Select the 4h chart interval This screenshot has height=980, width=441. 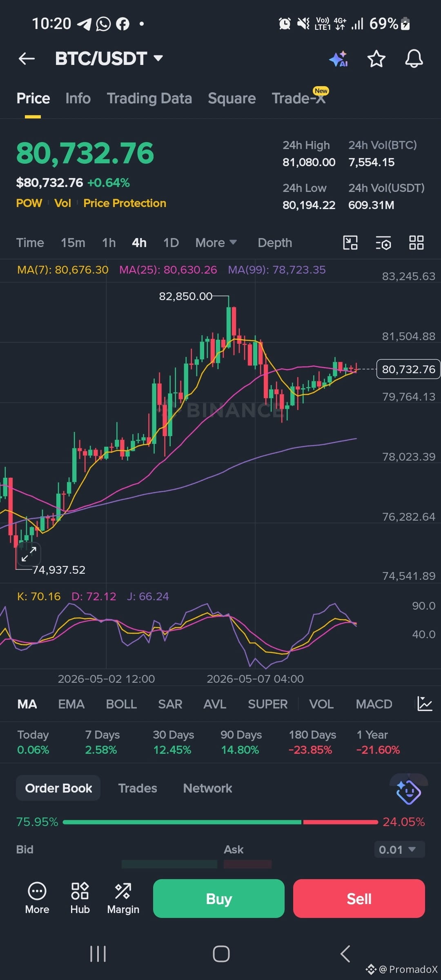tap(139, 243)
